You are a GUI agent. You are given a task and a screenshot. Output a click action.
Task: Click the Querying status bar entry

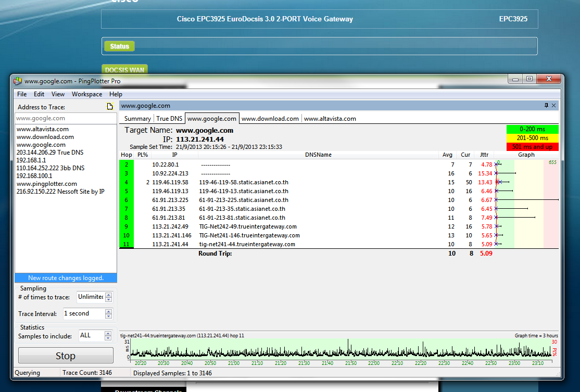[28, 373]
